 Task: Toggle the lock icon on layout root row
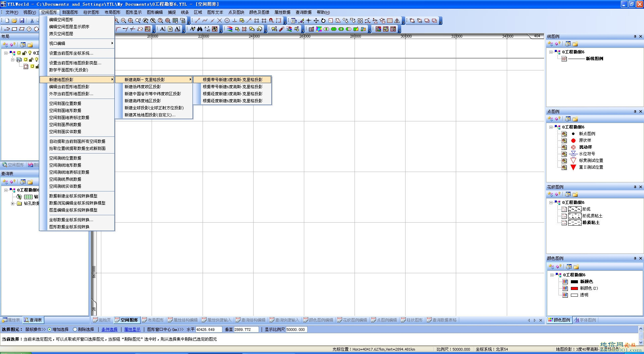(24, 53)
